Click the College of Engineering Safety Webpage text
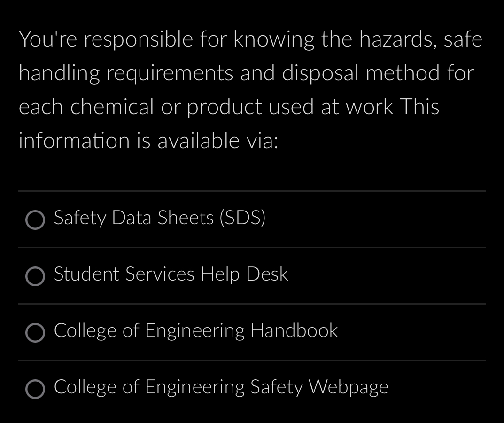504x423 pixels. point(221,387)
